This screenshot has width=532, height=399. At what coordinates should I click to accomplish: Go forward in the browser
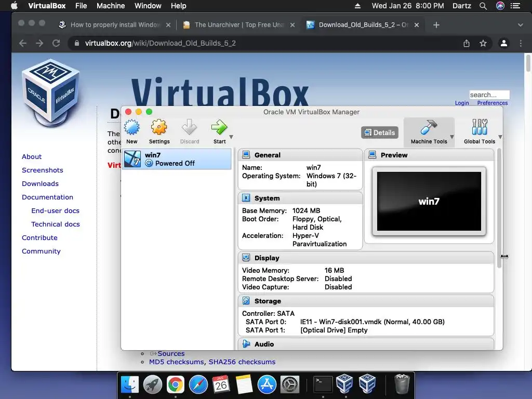(39, 43)
